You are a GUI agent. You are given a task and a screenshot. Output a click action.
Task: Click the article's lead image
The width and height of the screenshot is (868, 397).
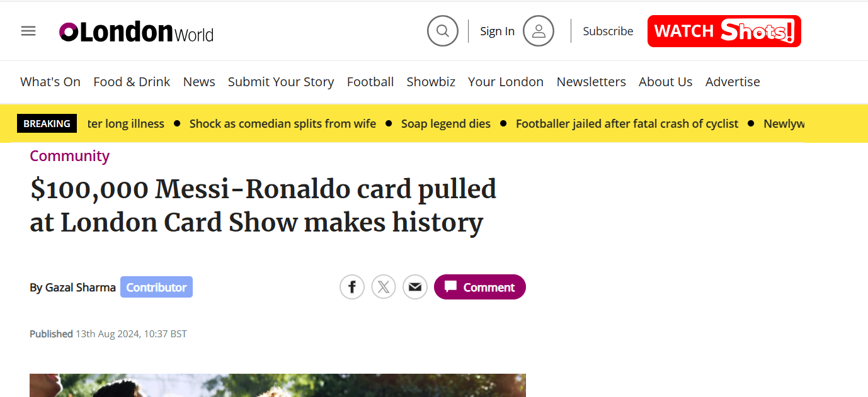tap(277, 385)
